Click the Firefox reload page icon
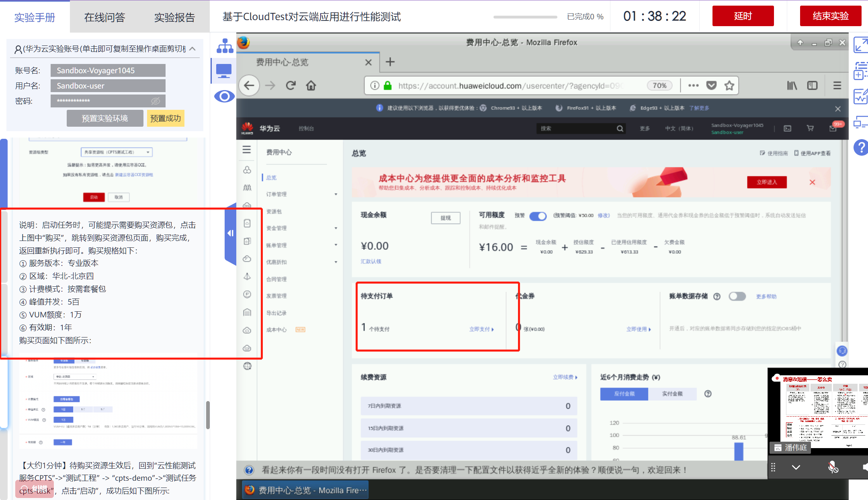The width and height of the screenshot is (868, 500). (x=291, y=86)
